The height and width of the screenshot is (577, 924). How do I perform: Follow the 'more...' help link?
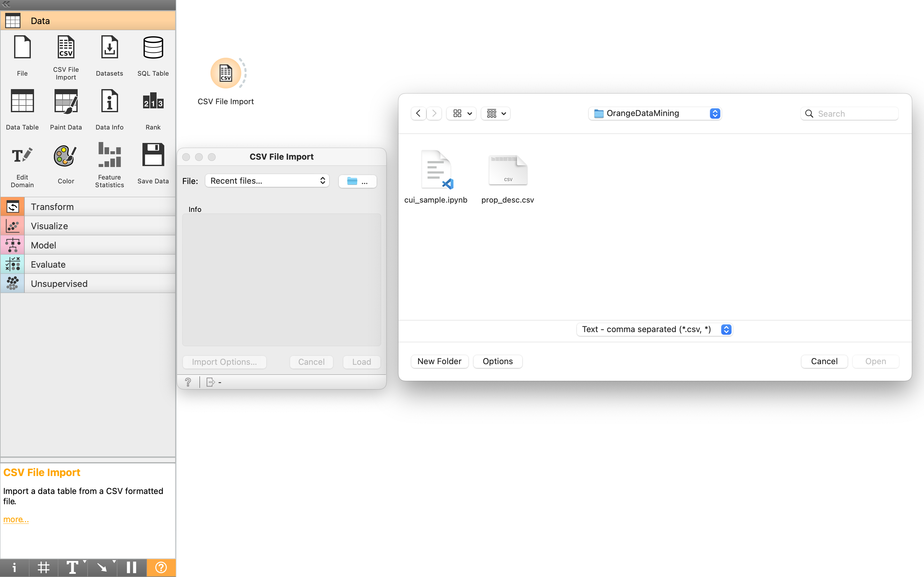tap(16, 519)
